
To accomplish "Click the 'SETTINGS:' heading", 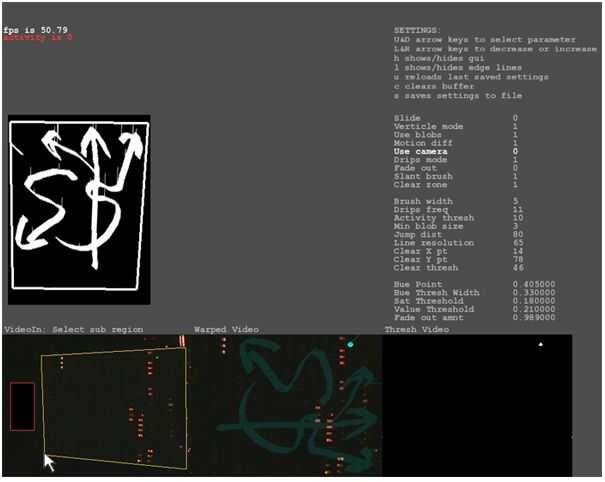I will click(x=417, y=30).
